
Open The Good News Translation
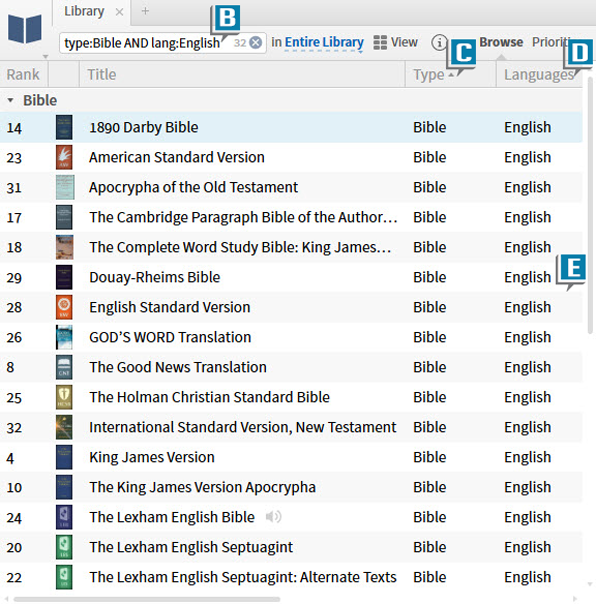(x=178, y=367)
